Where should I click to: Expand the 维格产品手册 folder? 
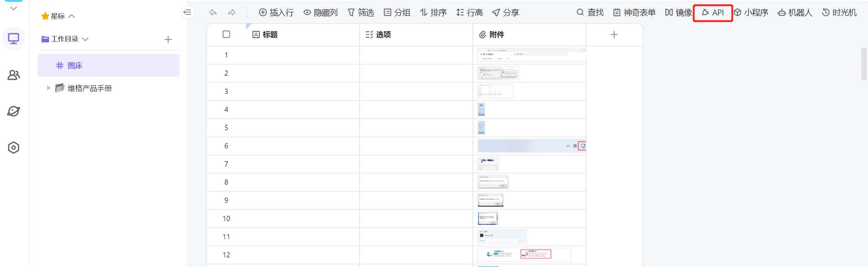[49, 88]
